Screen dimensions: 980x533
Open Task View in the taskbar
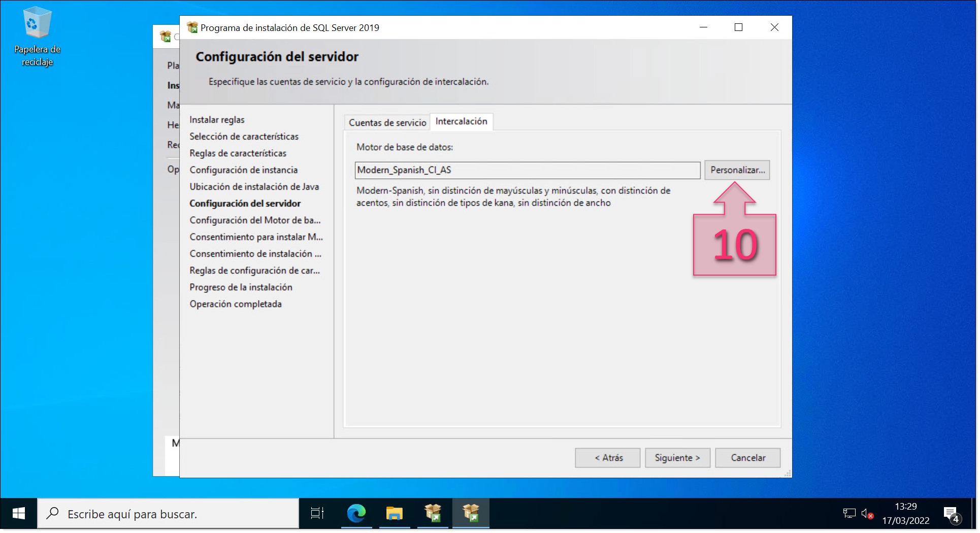click(317, 514)
